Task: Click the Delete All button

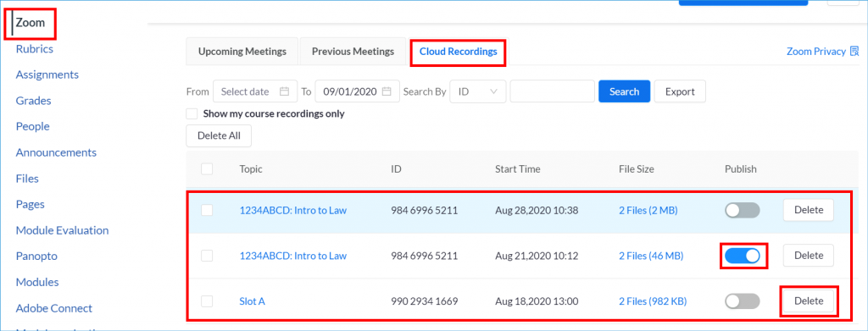Action: [219, 136]
